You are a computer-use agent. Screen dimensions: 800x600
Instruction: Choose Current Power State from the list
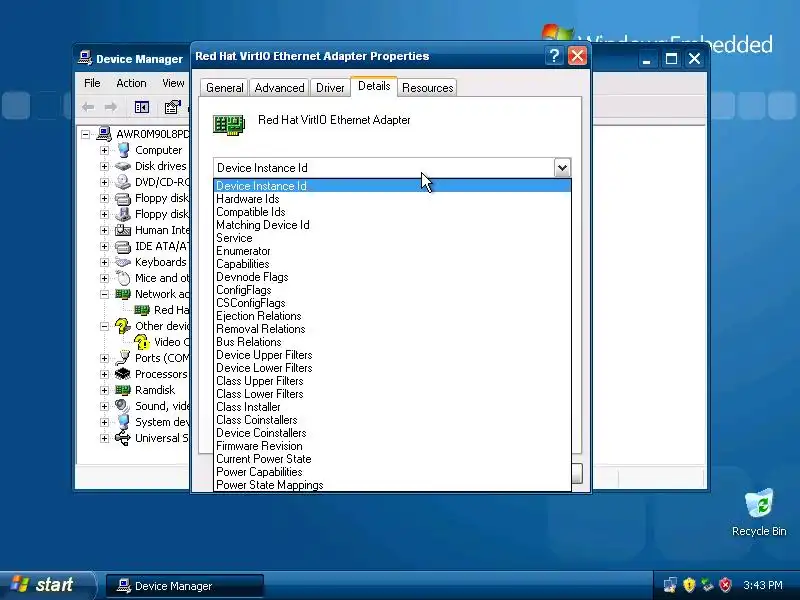(x=392, y=459)
